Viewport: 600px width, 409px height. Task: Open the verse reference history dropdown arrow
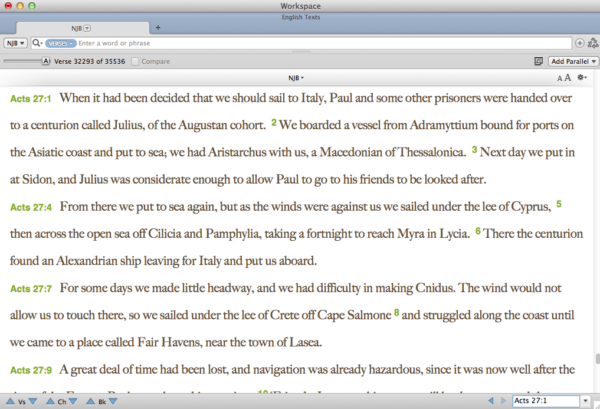585,401
